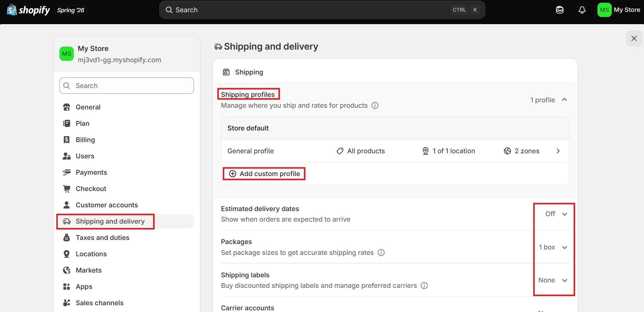
Task: Open the General profile row arrow
Action: [x=558, y=151]
